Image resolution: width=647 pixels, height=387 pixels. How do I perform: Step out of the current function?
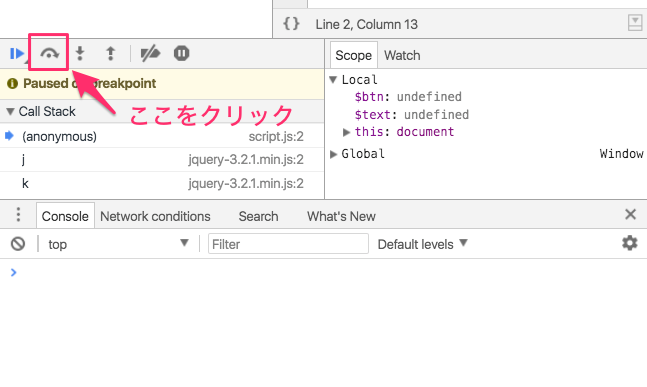110,54
